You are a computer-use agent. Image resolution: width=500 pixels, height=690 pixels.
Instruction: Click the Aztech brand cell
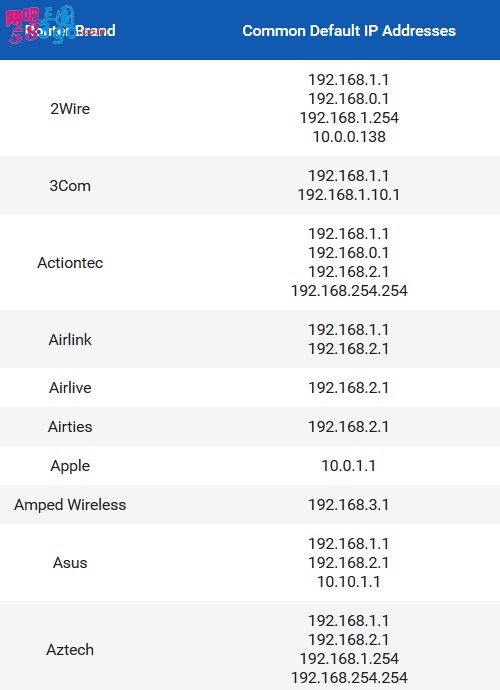tap(70, 649)
